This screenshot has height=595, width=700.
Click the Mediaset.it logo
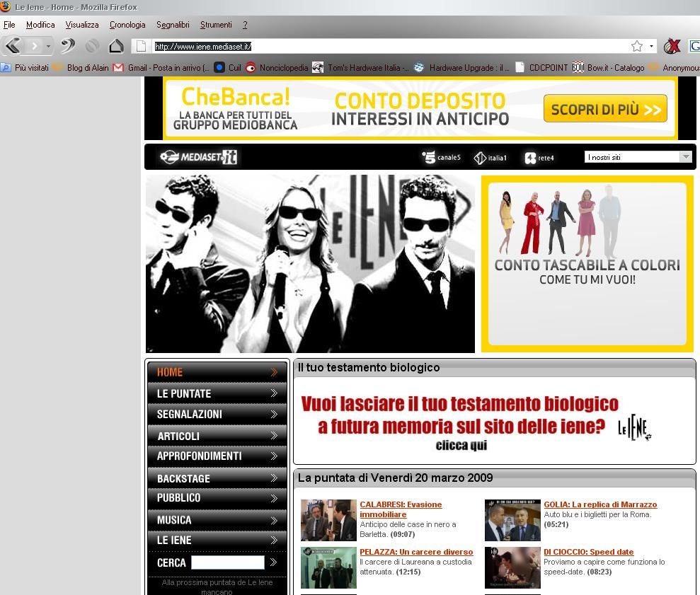coord(199,157)
